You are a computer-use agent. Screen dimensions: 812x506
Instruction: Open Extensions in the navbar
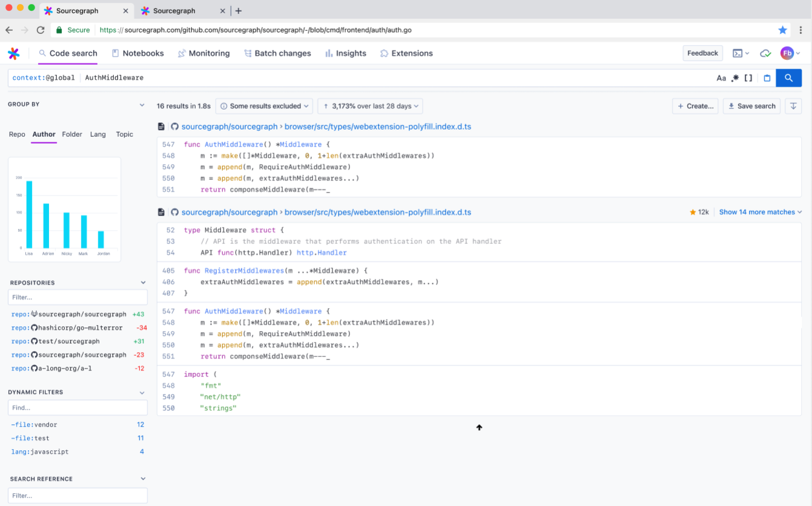406,53
